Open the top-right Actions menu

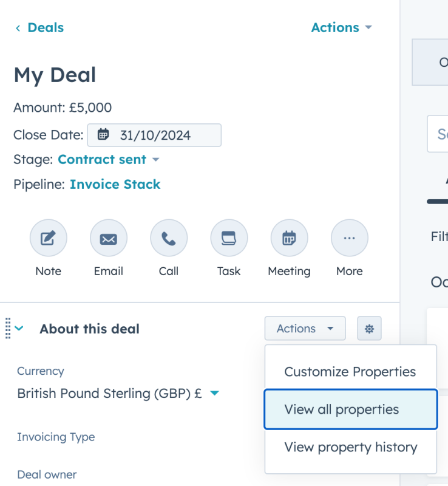tap(341, 27)
